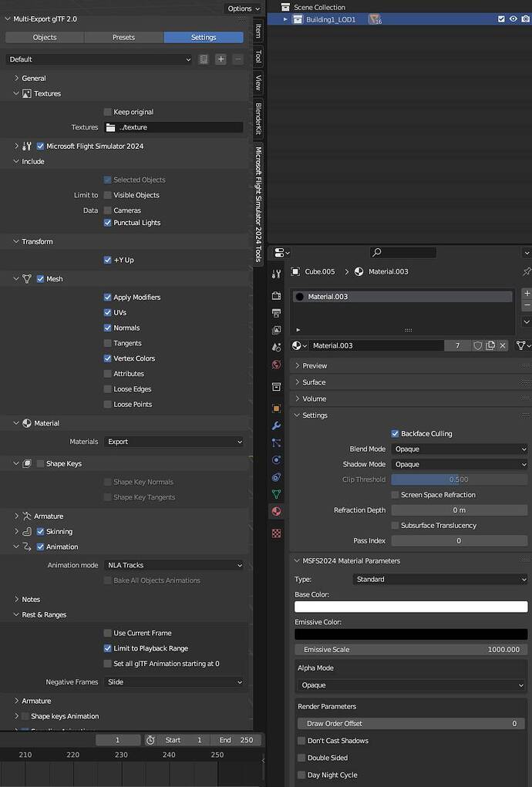Open the Render properties tab

(276, 296)
